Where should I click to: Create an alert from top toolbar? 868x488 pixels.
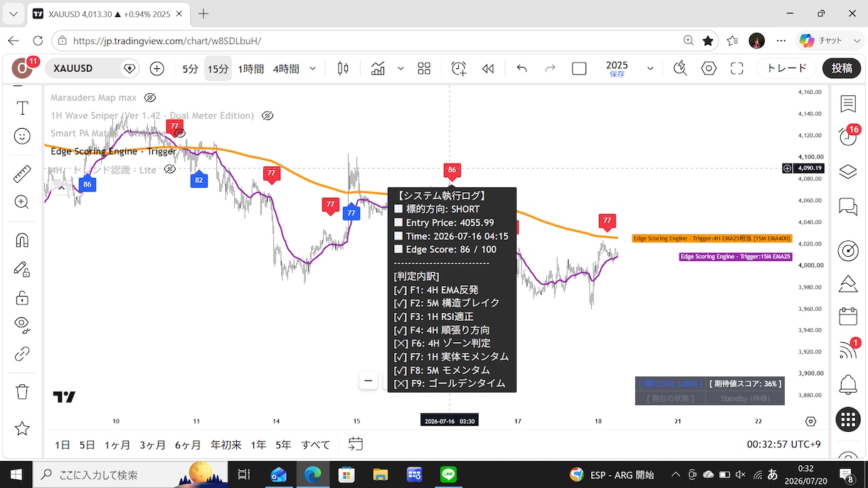[459, 69]
